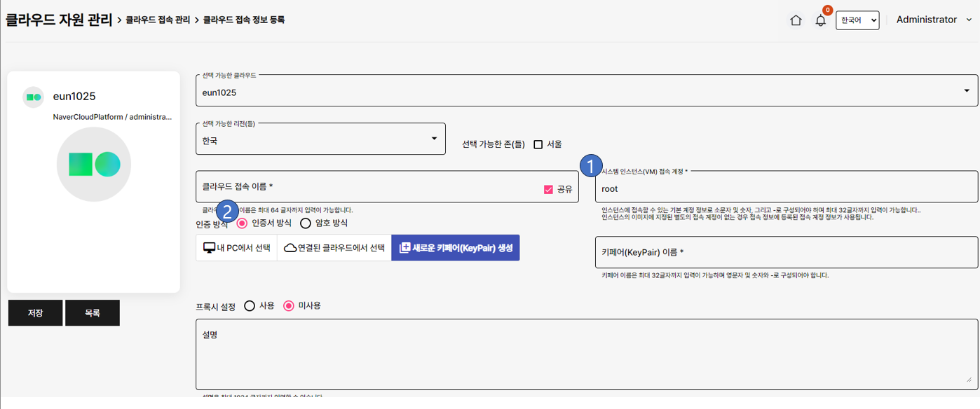The height and width of the screenshot is (409, 980).
Task: Open the 한국어 language selector
Action: pyautogui.click(x=857, y=20)
